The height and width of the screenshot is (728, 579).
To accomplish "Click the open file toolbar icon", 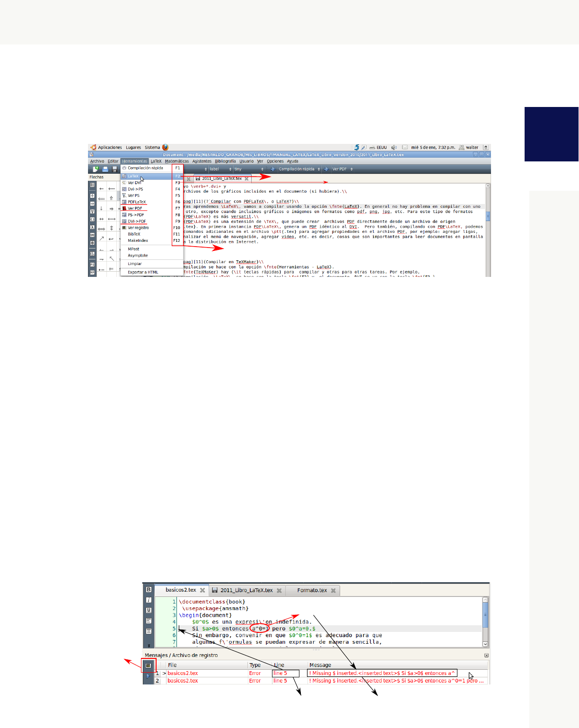I will tap(105, 169).
